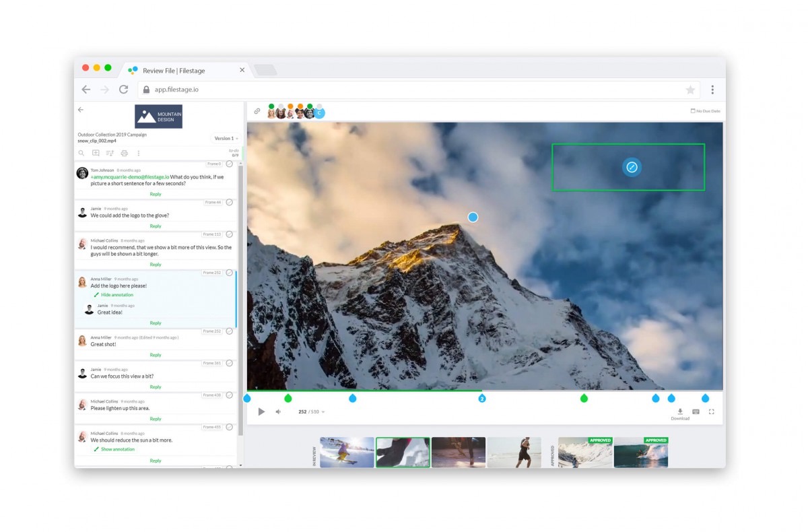Open the Version 1 dropdown
The width and height of the screenshot is (808, 532).
pos(225,138)
